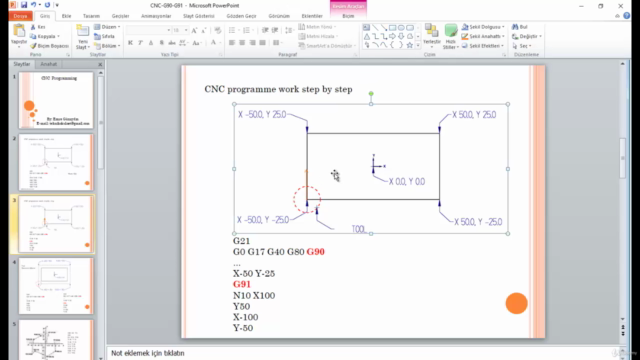640x360 pixels.
Task: Select the Biçim Boyacısı format painter
Action: [49, 46]
